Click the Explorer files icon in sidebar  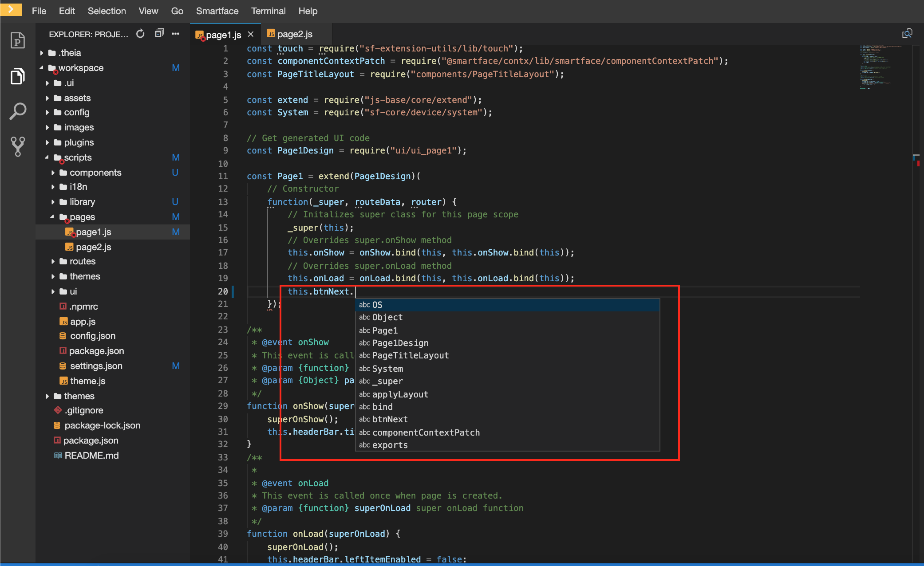tap(17, 76)
